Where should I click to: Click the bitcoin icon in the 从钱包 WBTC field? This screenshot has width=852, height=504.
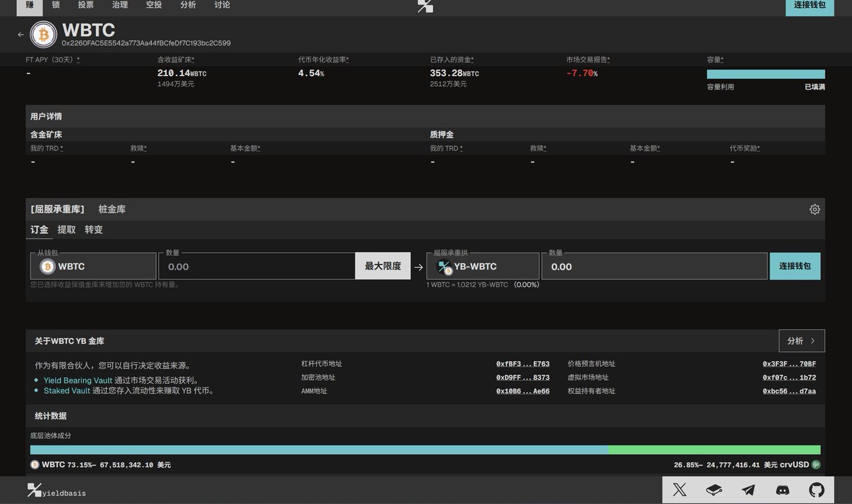[x=48, y=266]
